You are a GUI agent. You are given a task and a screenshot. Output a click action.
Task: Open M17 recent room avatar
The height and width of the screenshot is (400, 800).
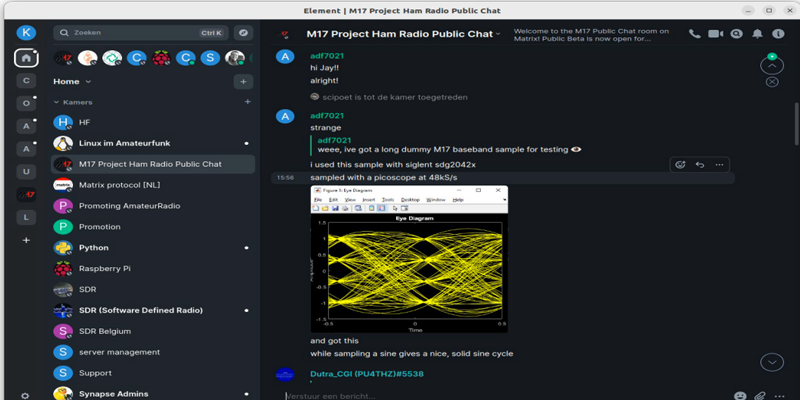[63, 58]
